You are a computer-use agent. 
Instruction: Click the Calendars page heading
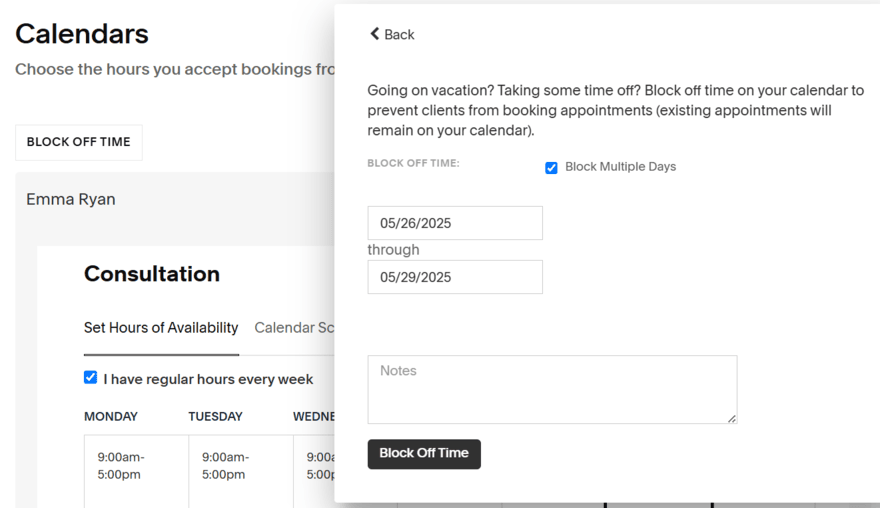(82, 34)
